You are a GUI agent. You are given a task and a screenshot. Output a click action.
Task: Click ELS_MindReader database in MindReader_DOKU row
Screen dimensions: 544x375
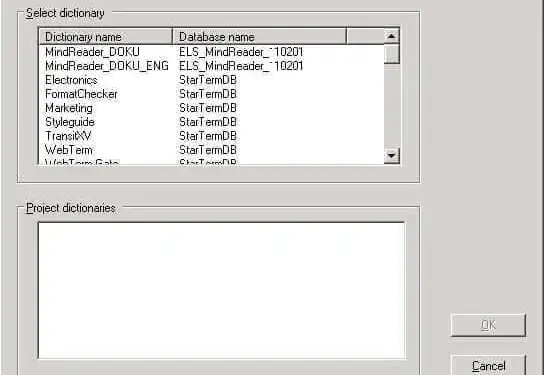coord(241,52)
